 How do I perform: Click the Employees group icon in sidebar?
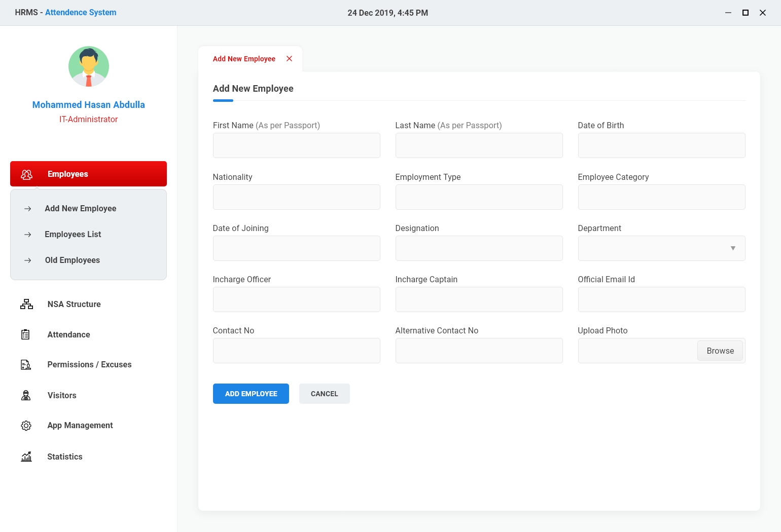(x=26, y=174)
